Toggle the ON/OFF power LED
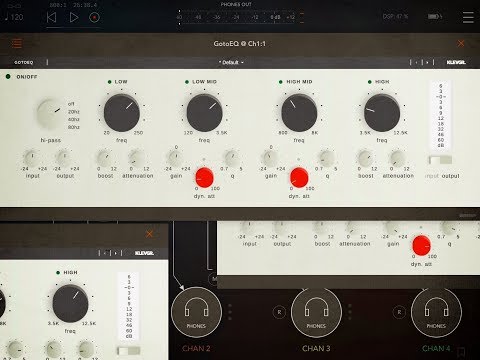The width and height of the screenshot is (480, 360). click(x=8, y=77)
